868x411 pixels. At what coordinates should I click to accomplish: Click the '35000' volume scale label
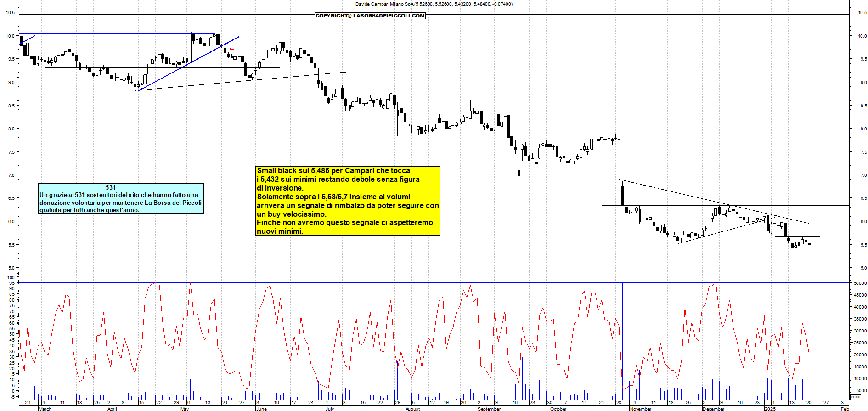tap(860, 319)
